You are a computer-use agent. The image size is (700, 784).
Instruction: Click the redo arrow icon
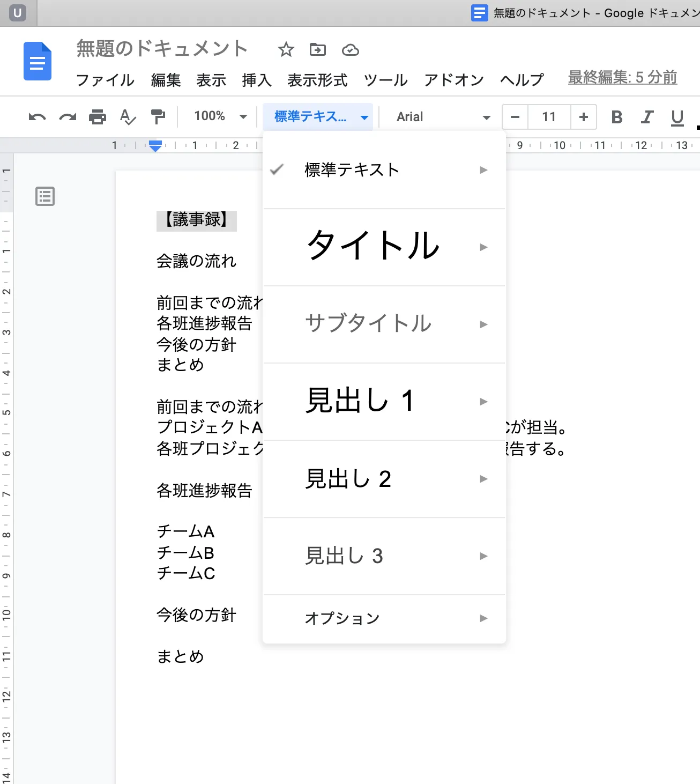coord(68,117)
